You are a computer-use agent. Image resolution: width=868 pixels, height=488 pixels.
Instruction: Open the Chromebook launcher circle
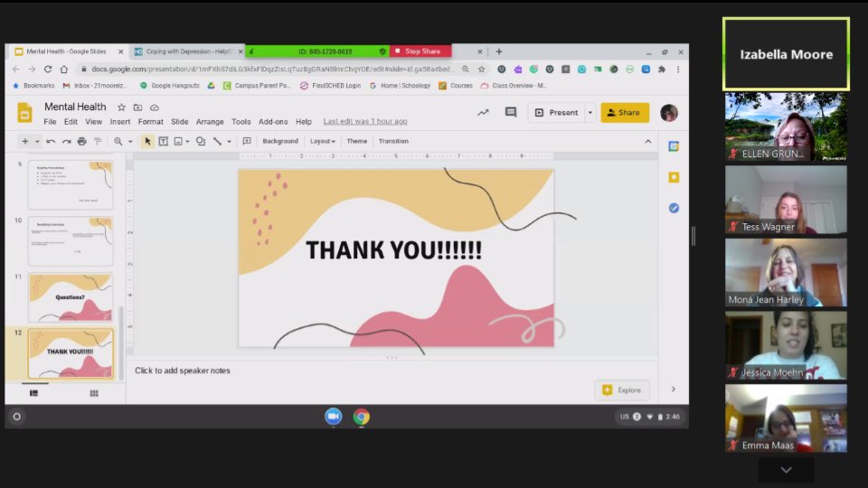(16, 416)
